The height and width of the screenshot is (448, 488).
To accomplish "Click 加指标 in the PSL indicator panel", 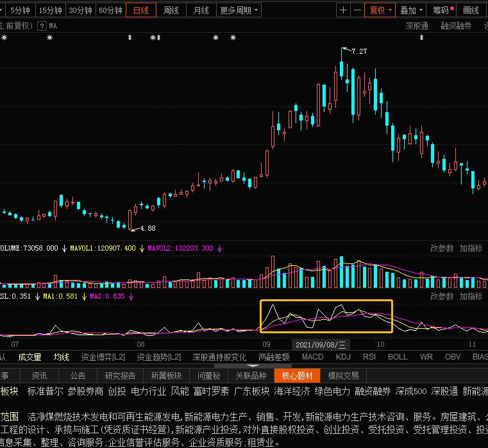I will point(471,296).
